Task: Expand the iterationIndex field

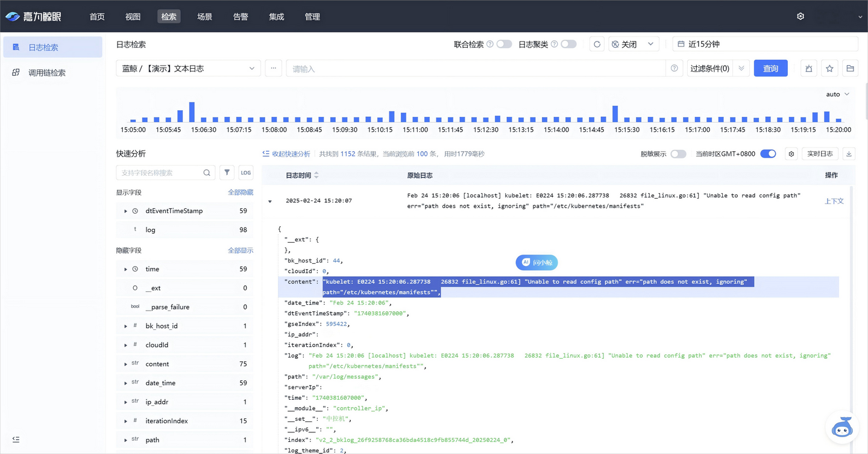Action: click(125, 421)
